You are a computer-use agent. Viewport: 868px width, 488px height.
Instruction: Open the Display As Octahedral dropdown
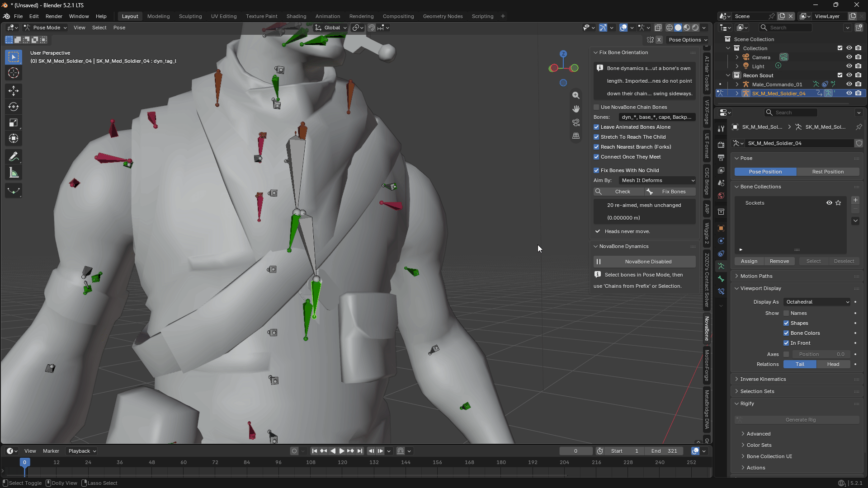pos(817,302)
